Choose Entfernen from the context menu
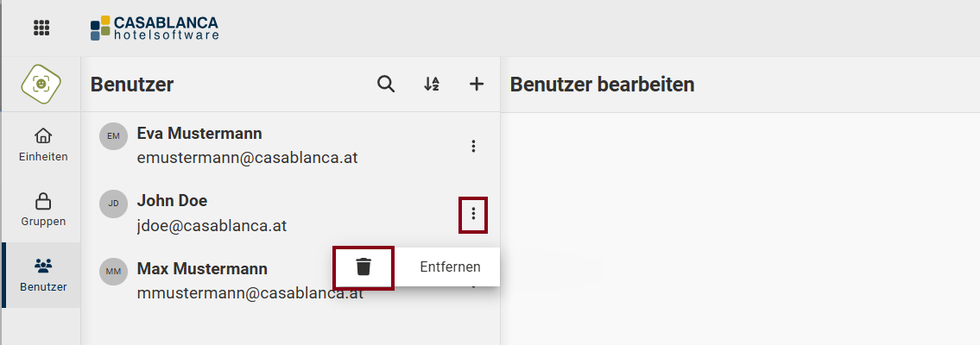This screenshot has width=980, height=345. click(x=450, y=267)
